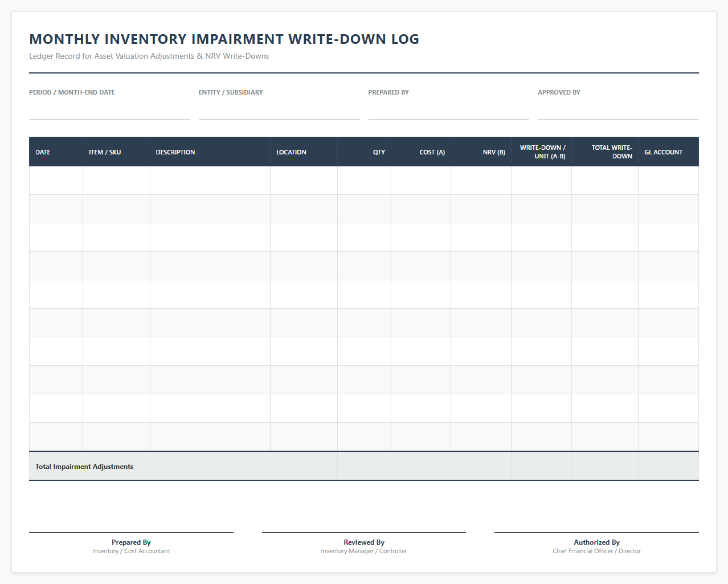Click the title Monthly Inventory Impairment Write-Down Log
The height and width of the screenshot is (584, 728).
(224, 39)
